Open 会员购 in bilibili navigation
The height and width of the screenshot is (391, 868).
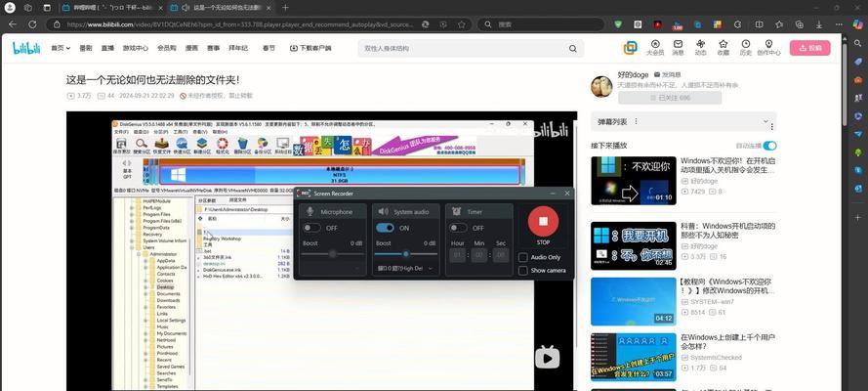click(167, 48)
